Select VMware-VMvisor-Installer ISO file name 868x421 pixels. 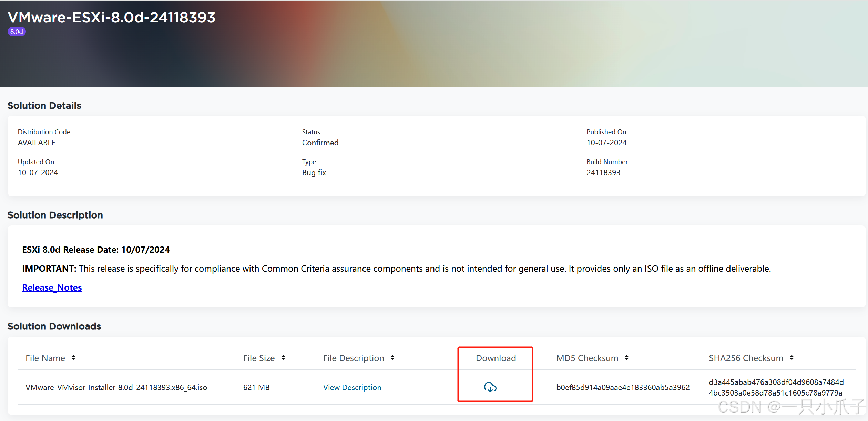(116, 387)
